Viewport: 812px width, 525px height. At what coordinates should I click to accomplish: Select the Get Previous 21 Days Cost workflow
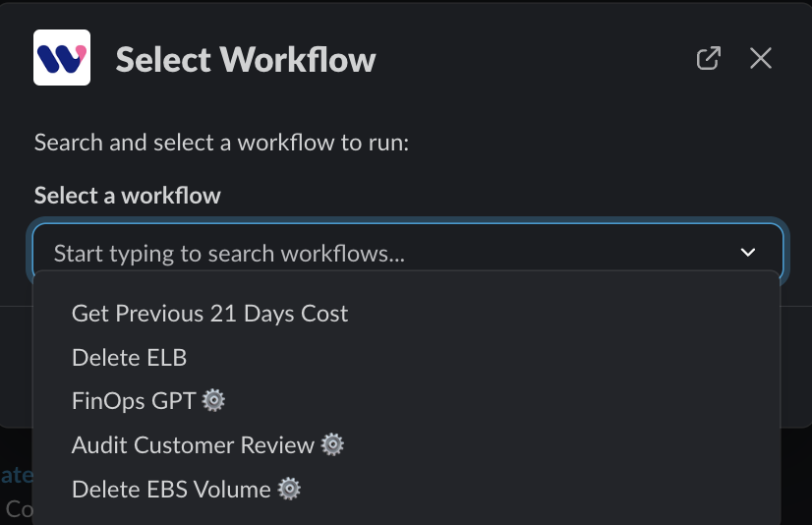pos(209,314)
